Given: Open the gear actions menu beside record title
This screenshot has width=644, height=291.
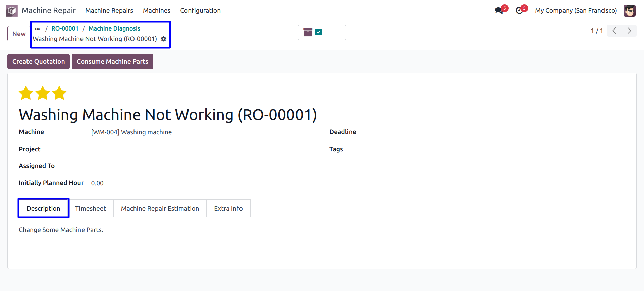Looking at the screenshot, I should point(163,39).
